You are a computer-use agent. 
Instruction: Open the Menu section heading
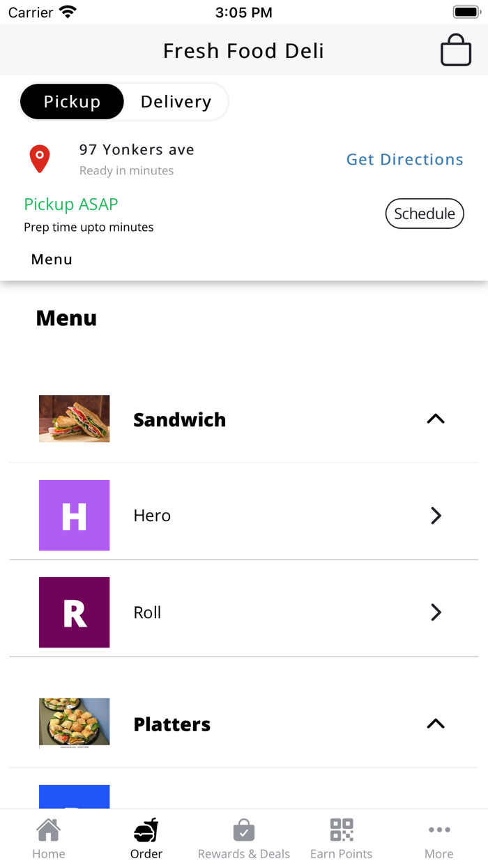click(66, 317)
